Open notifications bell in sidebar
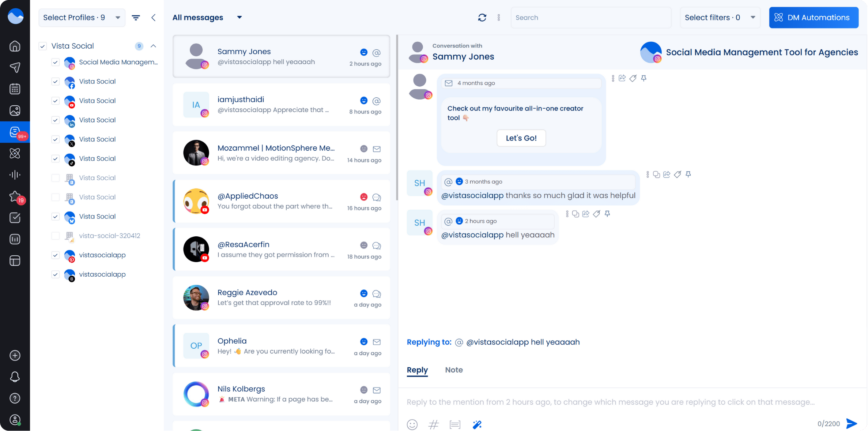 15,377
